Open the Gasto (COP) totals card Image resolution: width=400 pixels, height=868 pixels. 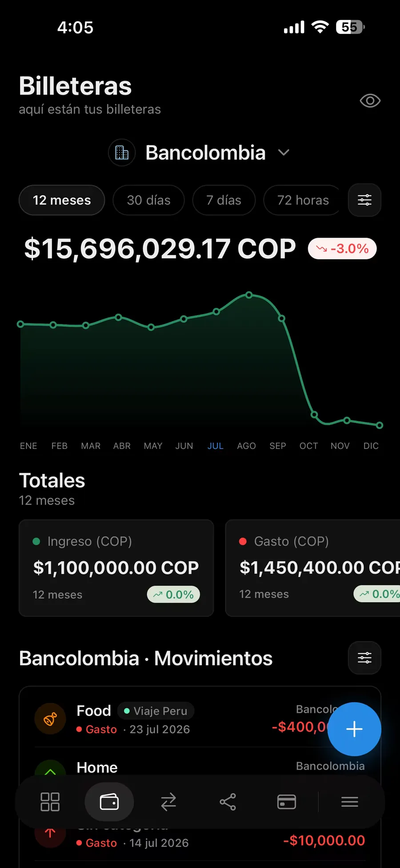313,568
